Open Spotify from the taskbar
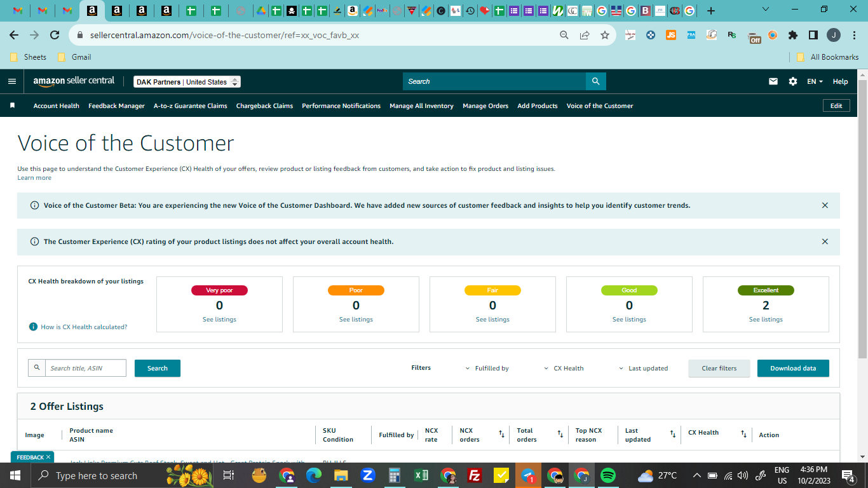This screenshot has height=488, width=868. pyautogui.click(x=607, y=475)
